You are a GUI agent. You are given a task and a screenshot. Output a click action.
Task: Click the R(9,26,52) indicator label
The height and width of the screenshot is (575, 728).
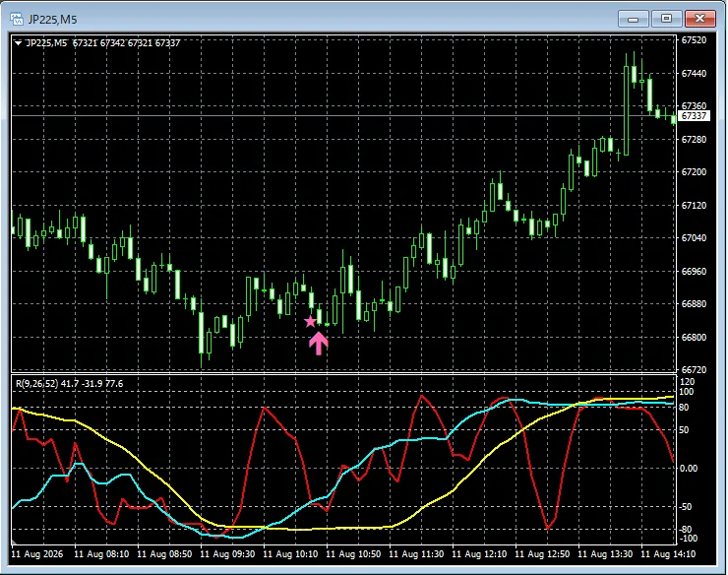pyautogui.click(x=37, y=384)
